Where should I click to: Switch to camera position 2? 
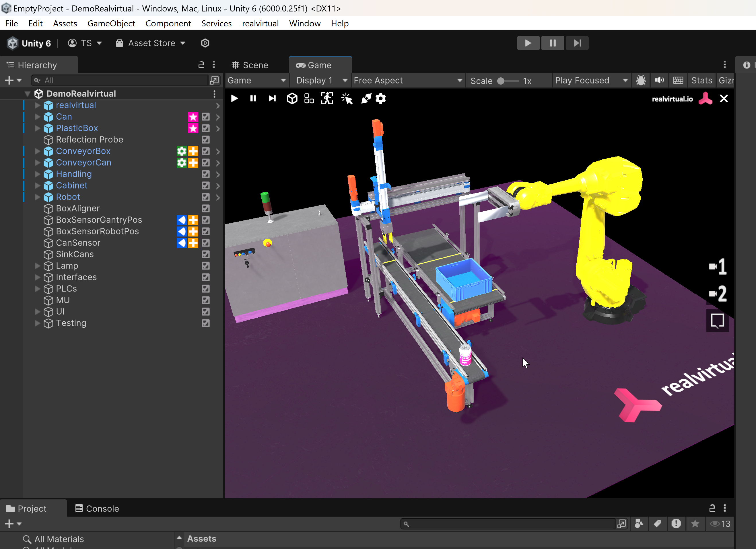coord(718,294)
